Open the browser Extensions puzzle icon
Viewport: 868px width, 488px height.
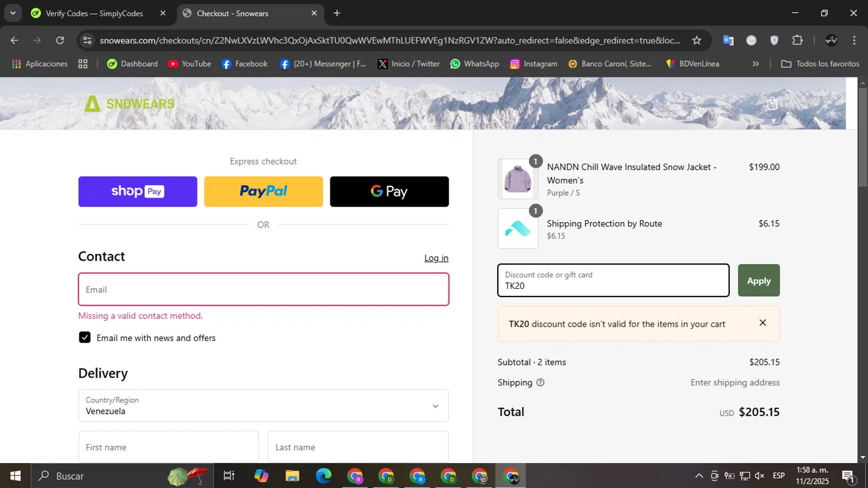(797, 41)
